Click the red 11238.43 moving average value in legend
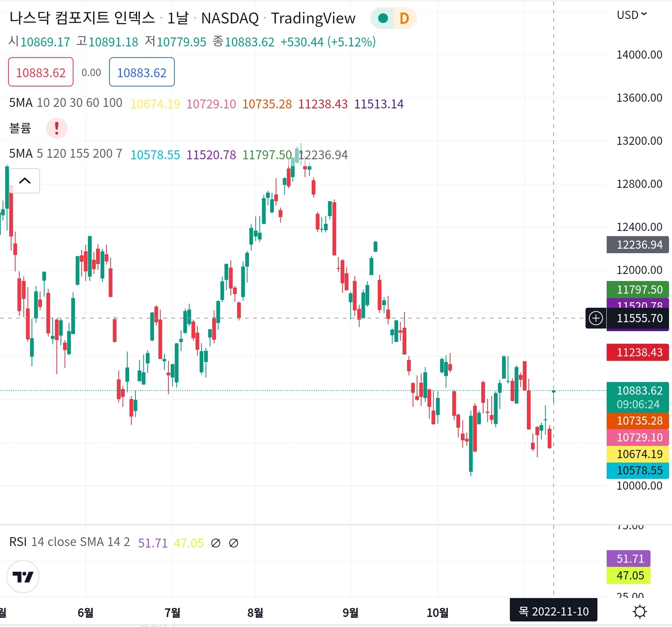Screen dimensions: 672x627 click(x=323, y=104)
